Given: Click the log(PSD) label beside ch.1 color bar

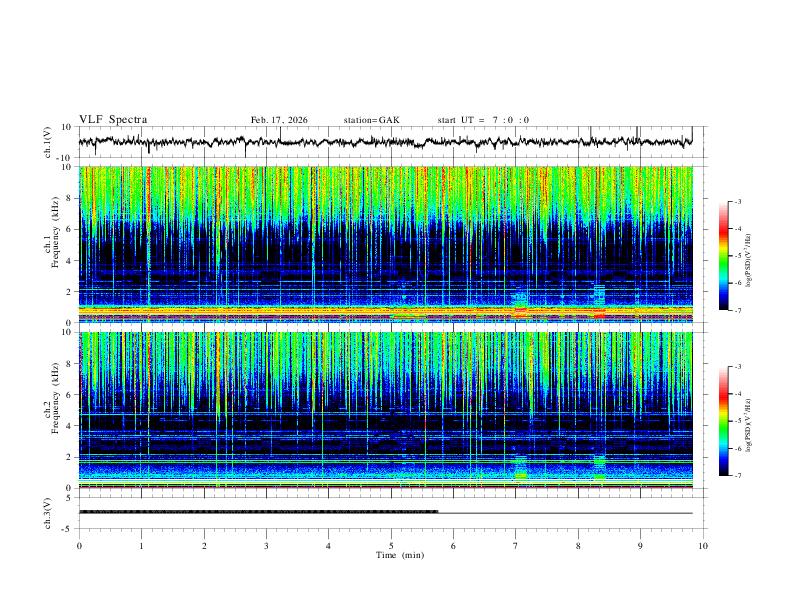Looking at the screenshot, I should pos(748,261).
